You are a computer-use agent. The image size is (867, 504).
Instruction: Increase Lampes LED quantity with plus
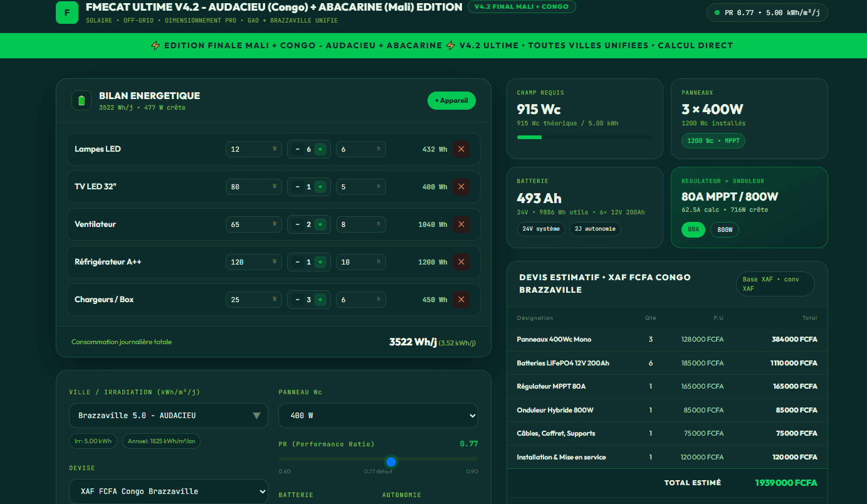coord(320,149)
